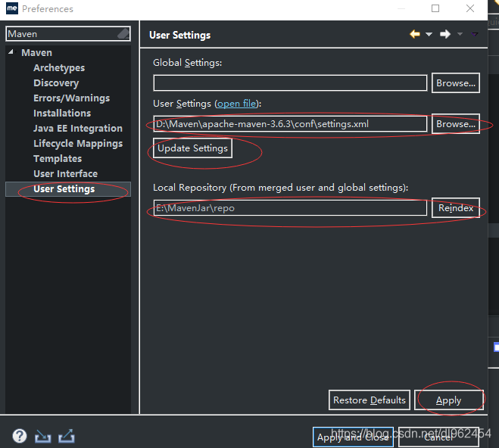Maximize the Preferences window

(435, 8)
